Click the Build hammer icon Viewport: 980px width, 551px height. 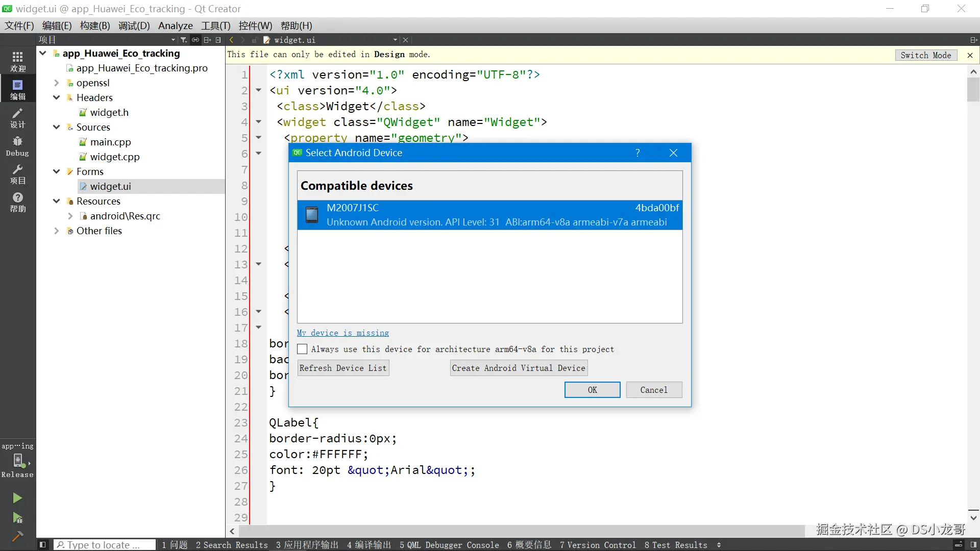17,536
